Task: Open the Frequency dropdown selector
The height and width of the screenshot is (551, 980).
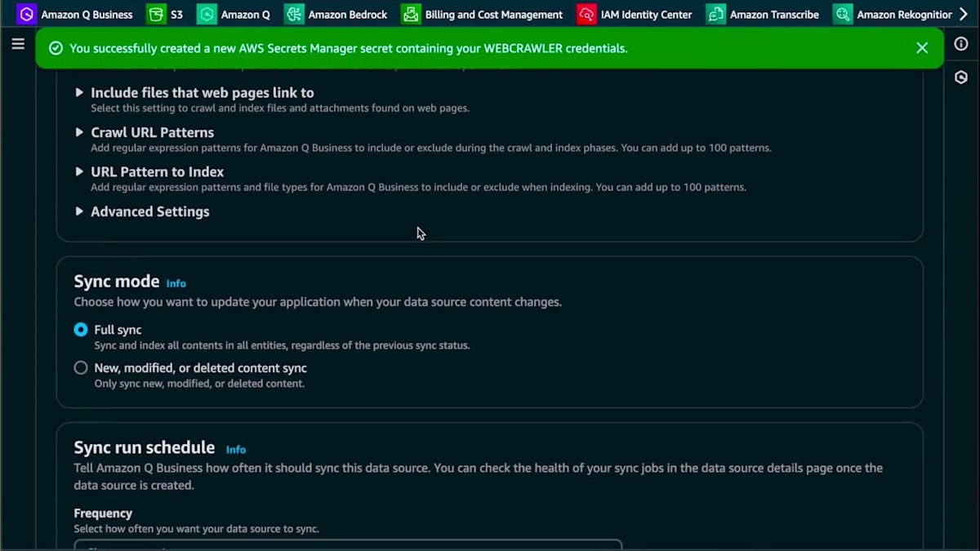Action: coord(348,545)
